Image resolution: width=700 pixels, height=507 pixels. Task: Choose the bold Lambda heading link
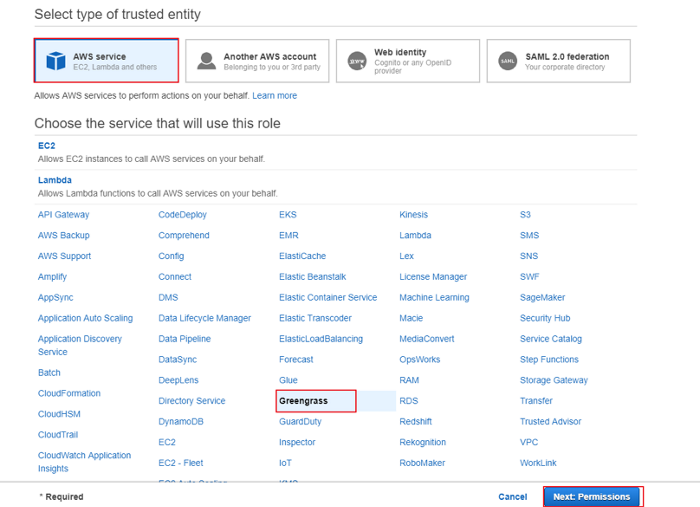tap(54, 180)
